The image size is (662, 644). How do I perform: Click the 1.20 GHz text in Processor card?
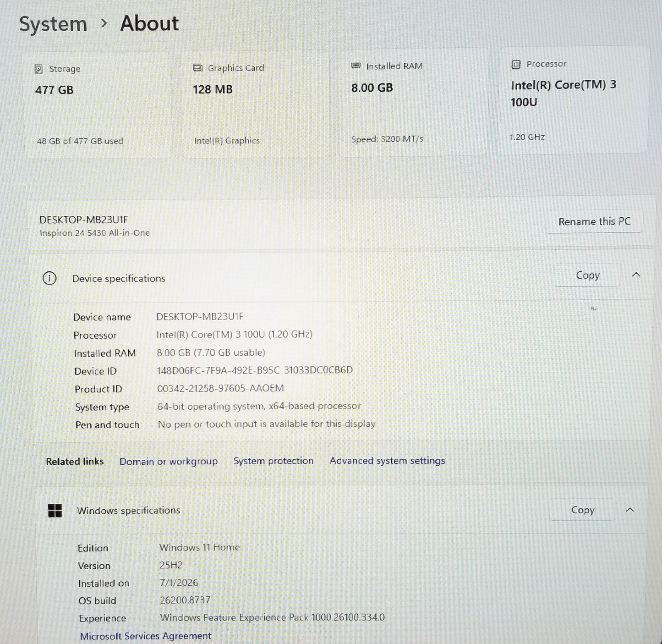coord(527,137)
